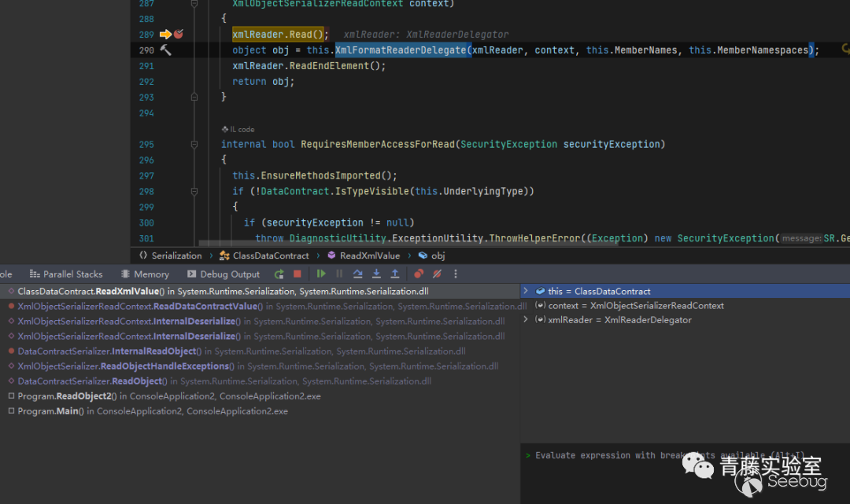Click the Step Over icon
850x504 pixels.
coord(358,274)
